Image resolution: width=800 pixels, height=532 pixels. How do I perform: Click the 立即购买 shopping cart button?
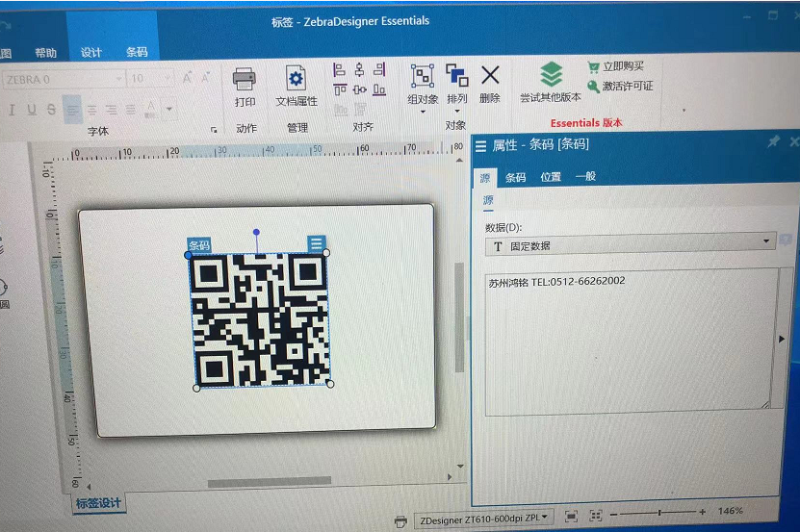pos(615,66)
